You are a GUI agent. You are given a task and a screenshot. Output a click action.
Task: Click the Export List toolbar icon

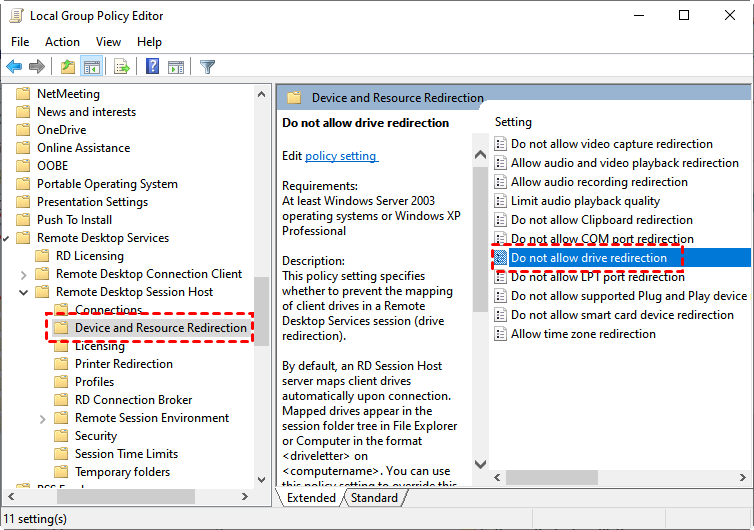(121, 67)
